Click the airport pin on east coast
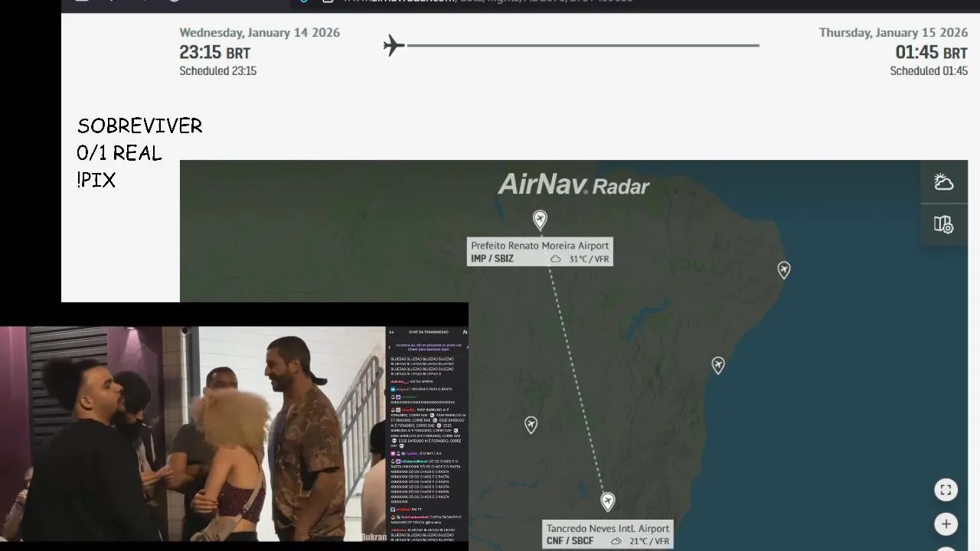980x551 pixels. [x=718, y=366]
